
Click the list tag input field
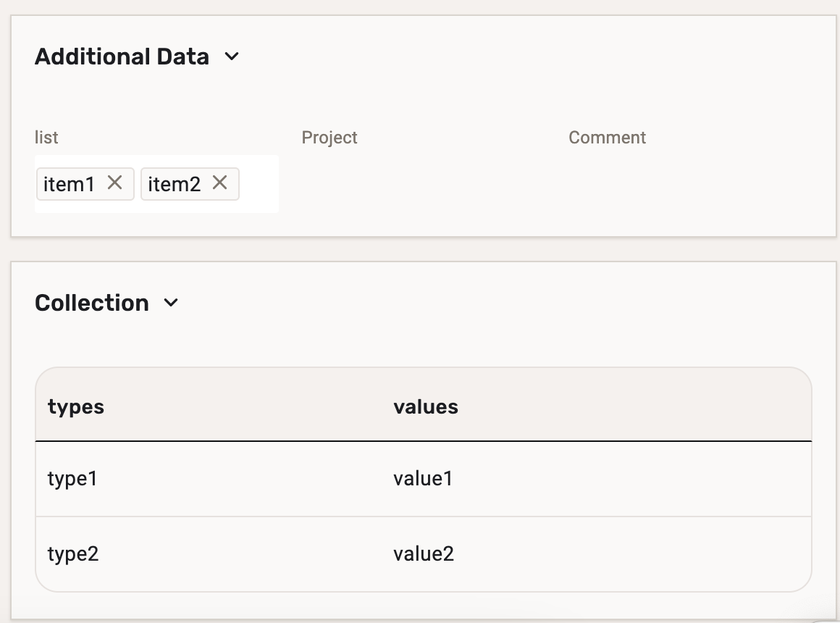[258, 185]
